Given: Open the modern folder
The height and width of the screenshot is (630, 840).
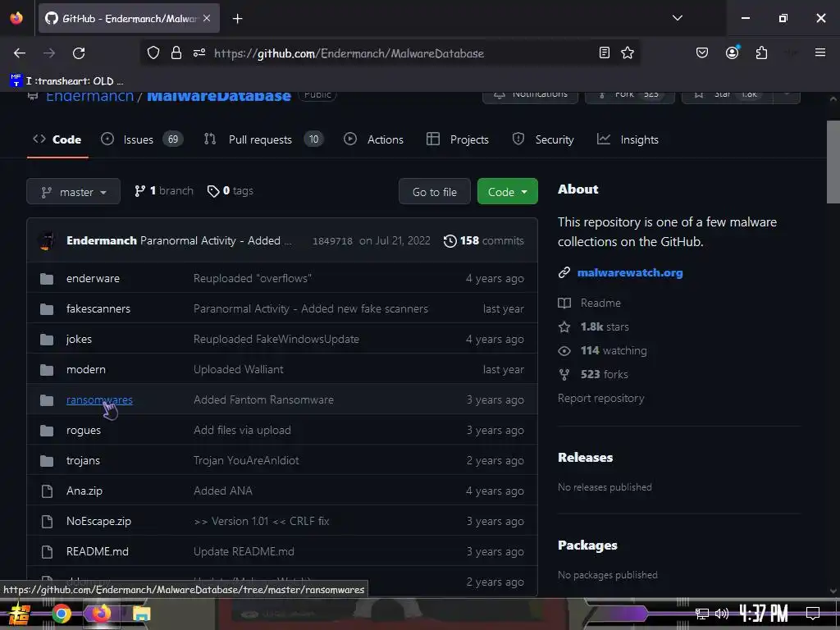Looking at the screenshot, I should tap(85, 369).
